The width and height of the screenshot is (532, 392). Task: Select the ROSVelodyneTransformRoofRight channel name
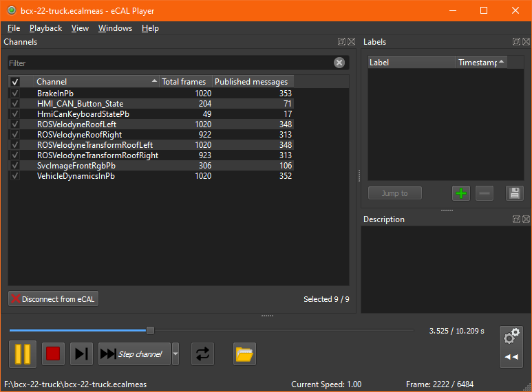coord(98,155)
